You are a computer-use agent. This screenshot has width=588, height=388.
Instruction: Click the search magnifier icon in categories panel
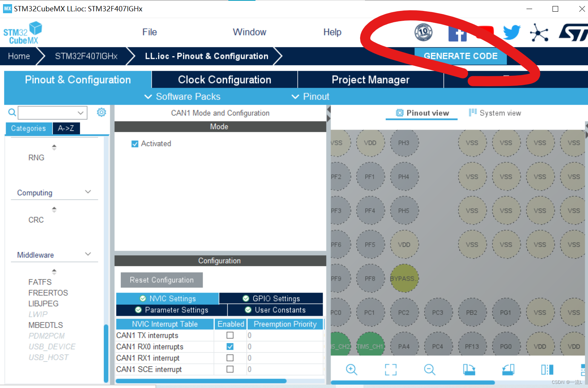[12, 112]
